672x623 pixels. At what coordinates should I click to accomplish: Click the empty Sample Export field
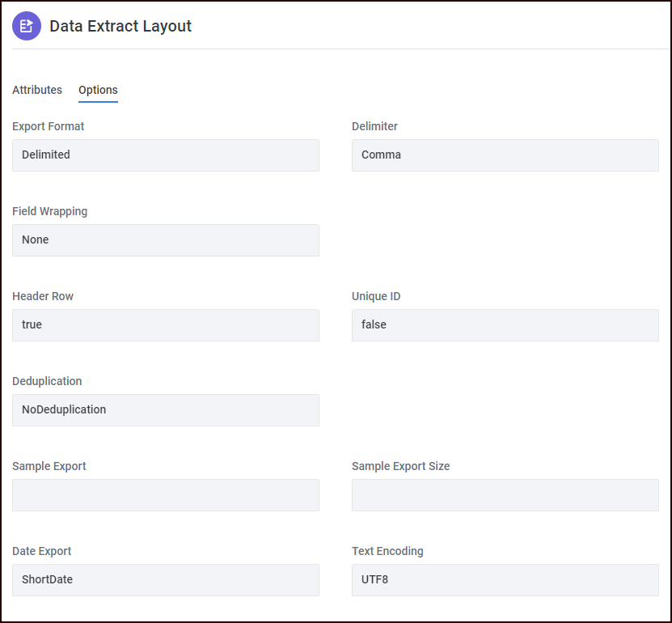(165, 494)
